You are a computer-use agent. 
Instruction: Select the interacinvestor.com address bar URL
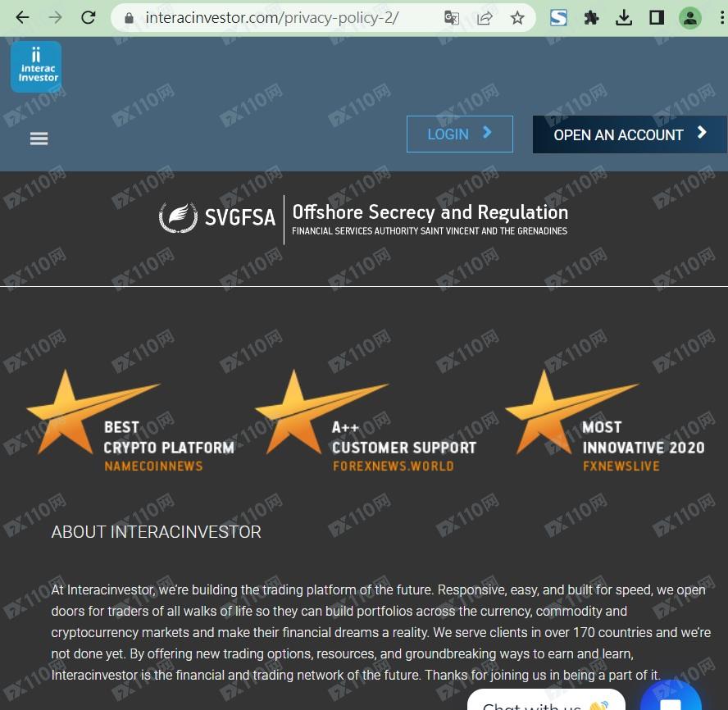(272, 18)
